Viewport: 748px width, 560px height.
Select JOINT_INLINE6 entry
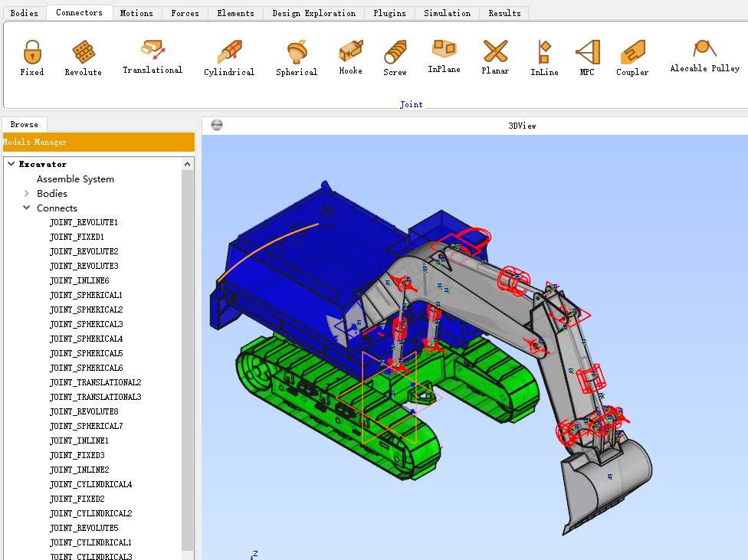(x=80, y=280)
